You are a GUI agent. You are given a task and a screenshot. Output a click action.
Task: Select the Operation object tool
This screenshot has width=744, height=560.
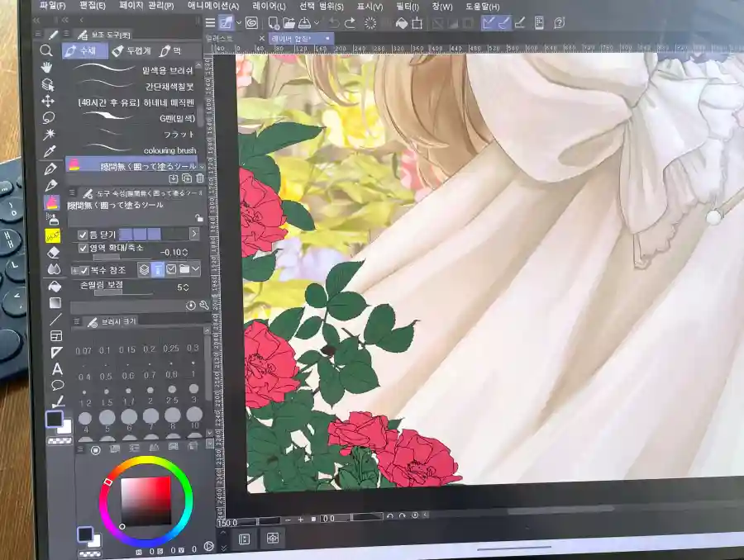click(47, 84)
